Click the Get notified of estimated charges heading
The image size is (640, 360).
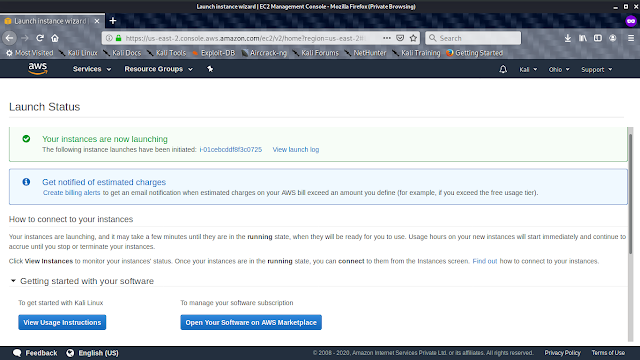104,182
